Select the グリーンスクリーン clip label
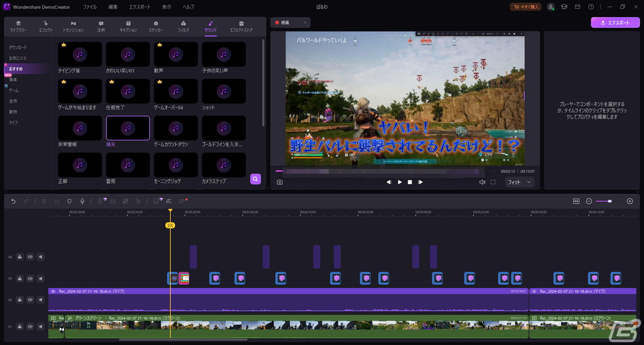This screenshot has width=644, height=345. (x=88, y=318)
